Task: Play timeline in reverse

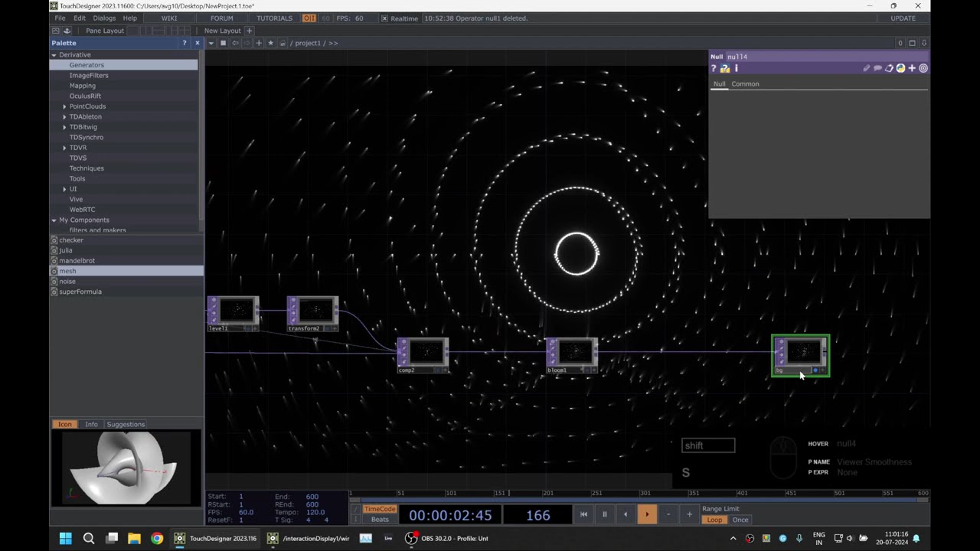Action: click(x=626, y=514)
